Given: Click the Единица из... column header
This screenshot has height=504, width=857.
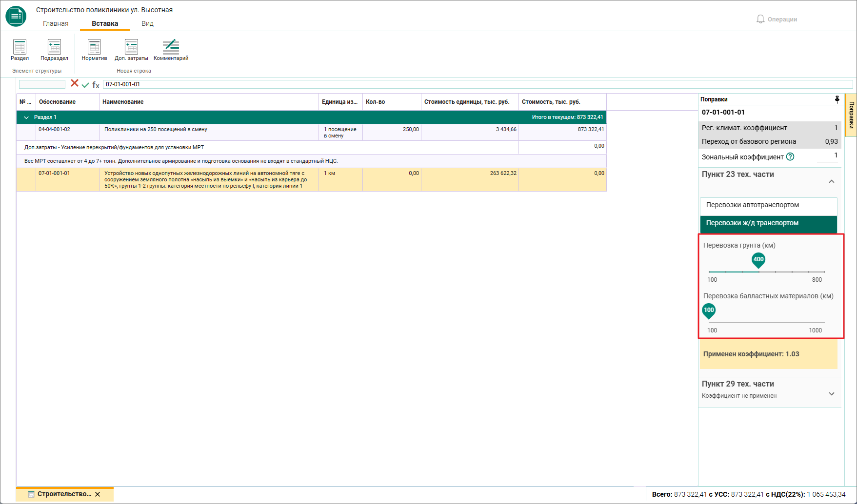Looking at the screenshot, I should tap(340, 102).
